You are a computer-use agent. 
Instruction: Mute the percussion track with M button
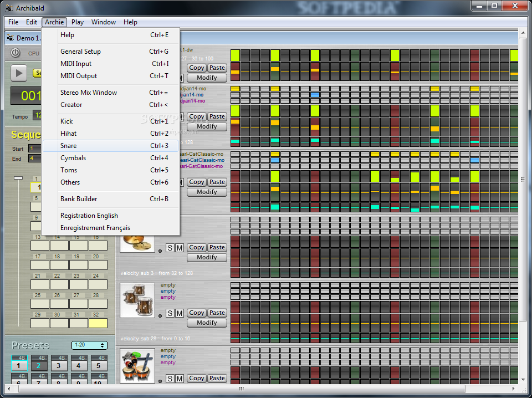(180, 379)
